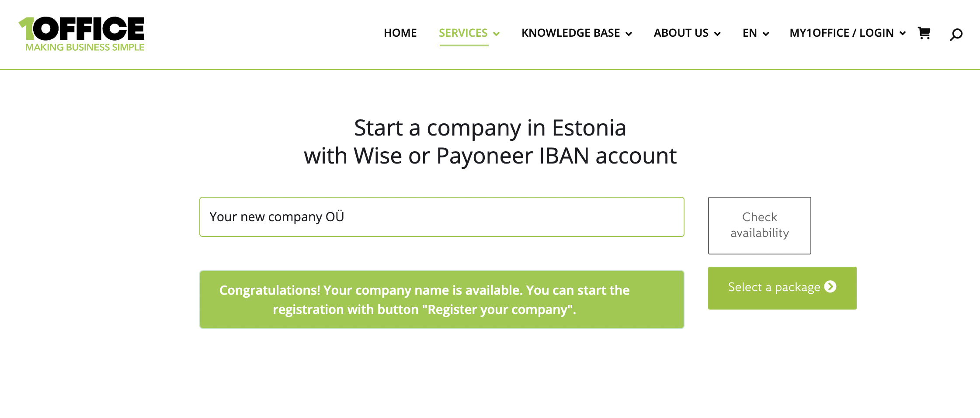
Task: Click the Check availability button
Action: pos(760,225)
